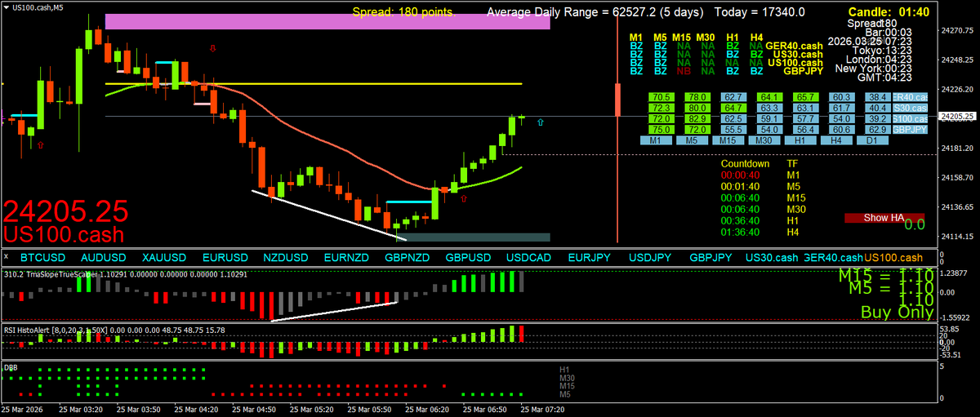
Task: Click the yellow GER40.cash signal row label
Action: click(795, 46)
